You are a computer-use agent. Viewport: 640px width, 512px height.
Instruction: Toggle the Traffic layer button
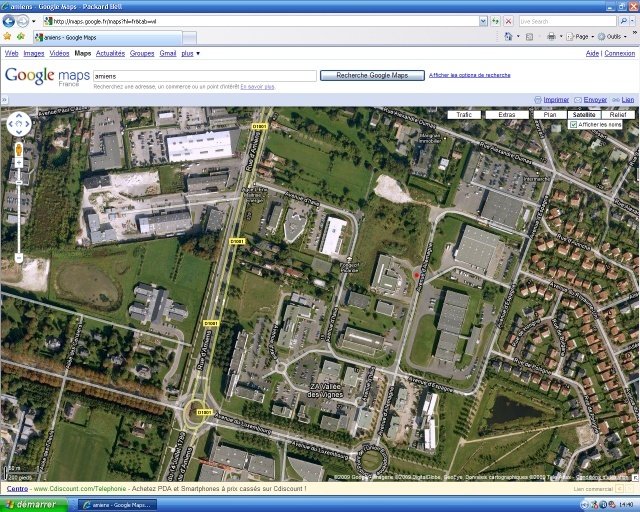click(463, 115)
